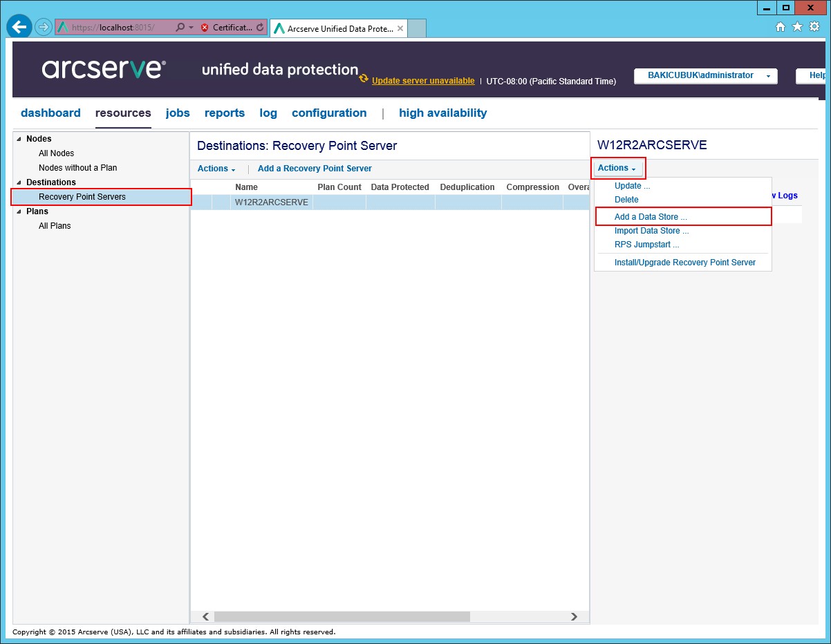Choose Import Data Store ... menu entry
The image size is (831, 644).
click(652, 231)
